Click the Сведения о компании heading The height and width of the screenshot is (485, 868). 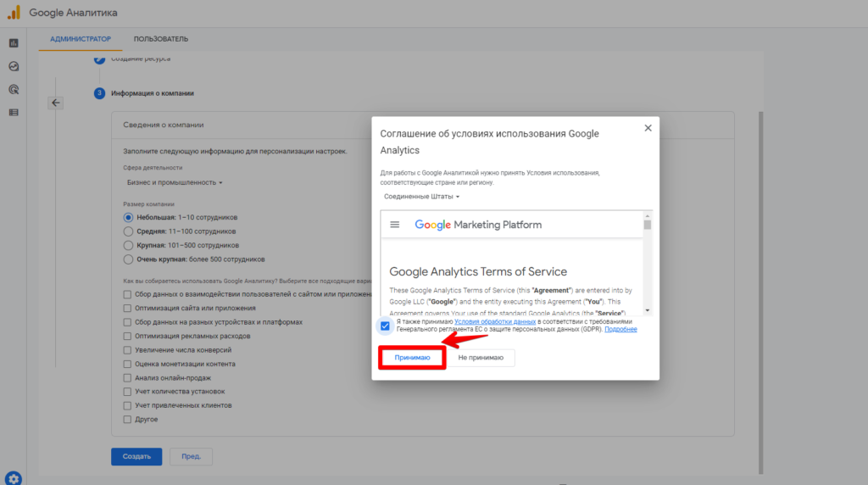tap(164, 125)
